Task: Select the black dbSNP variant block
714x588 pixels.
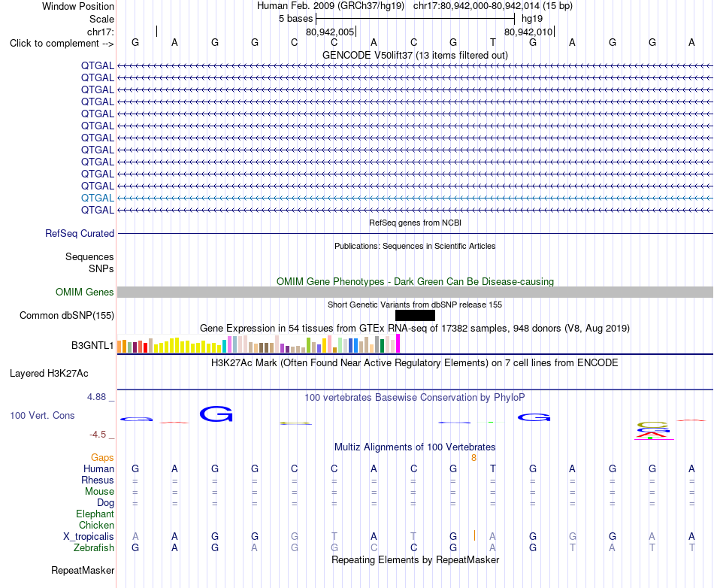Action: pos(415,315)
